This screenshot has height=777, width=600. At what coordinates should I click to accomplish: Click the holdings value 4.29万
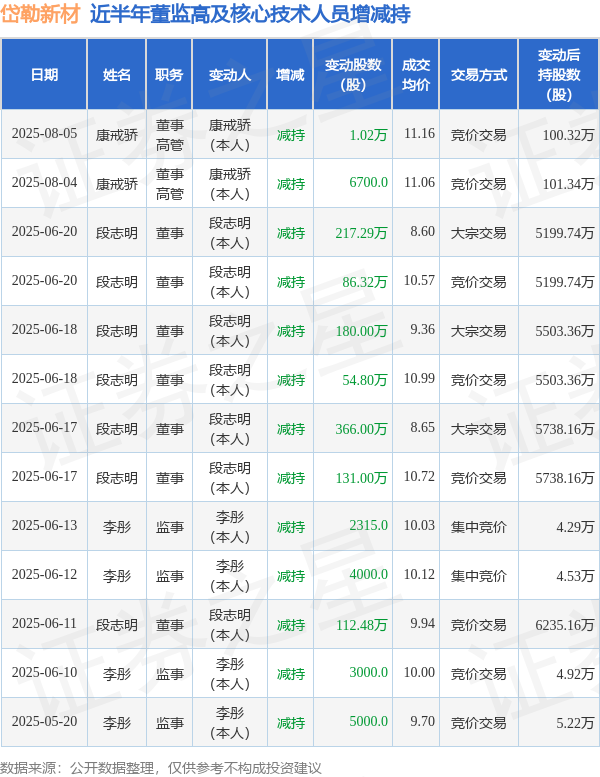[575, 527]
